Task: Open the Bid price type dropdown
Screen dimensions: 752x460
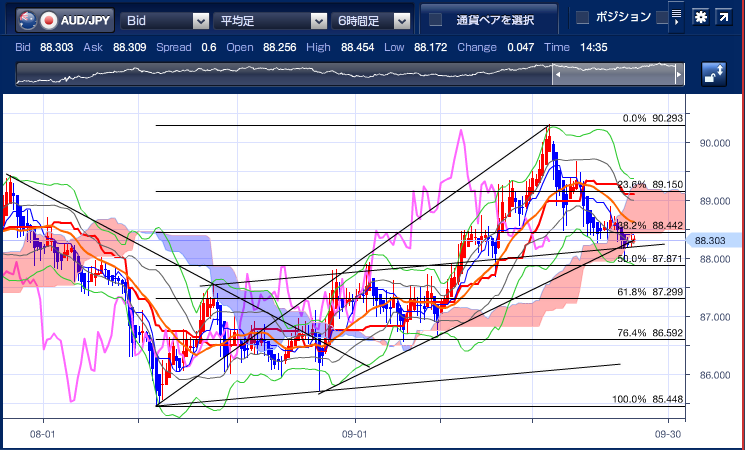Action: 164,21
